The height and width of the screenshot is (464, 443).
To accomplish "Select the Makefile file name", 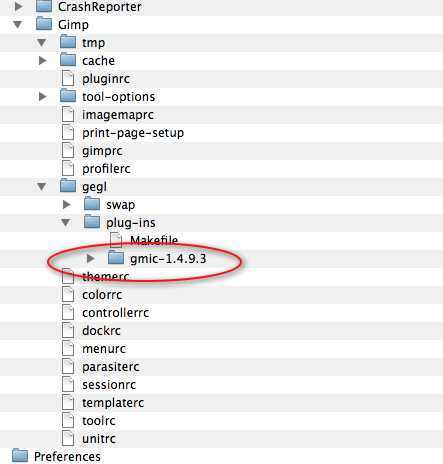I will point(154,240).
